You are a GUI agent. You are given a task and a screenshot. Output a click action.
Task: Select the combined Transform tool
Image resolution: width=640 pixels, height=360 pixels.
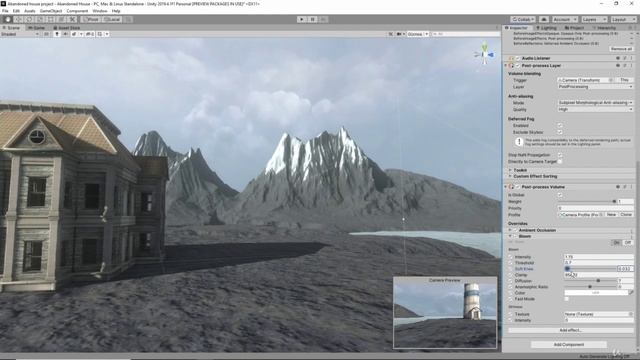[62, 19]
